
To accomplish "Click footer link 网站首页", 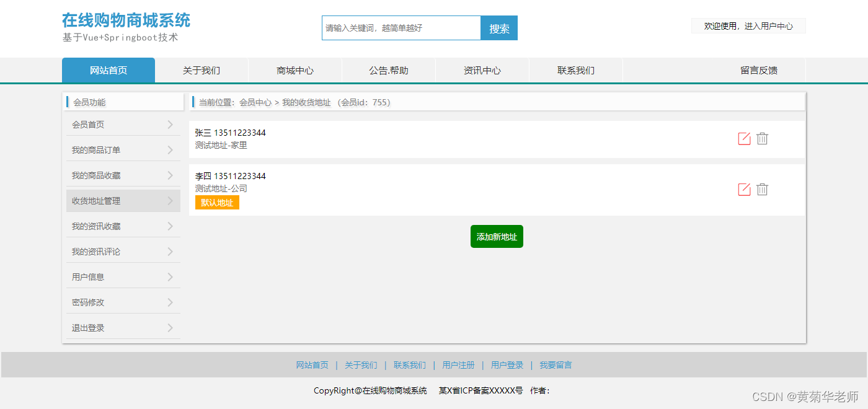I will tap(312, 365).
